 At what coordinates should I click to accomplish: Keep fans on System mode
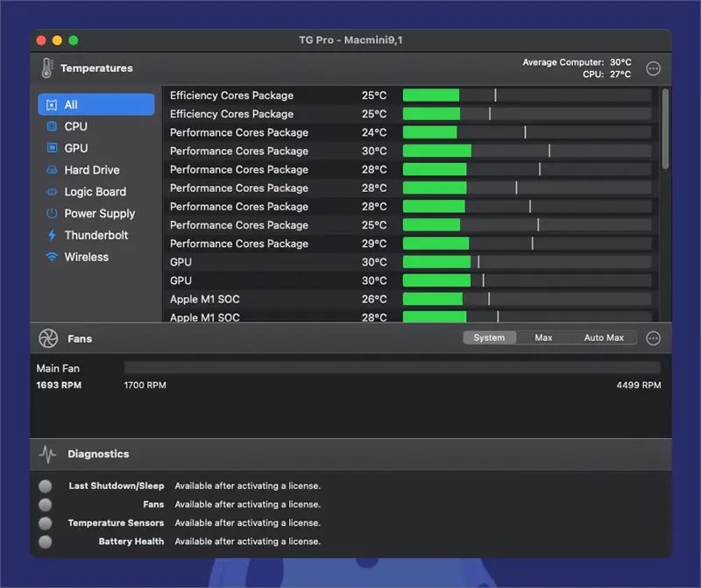[489, 337]
